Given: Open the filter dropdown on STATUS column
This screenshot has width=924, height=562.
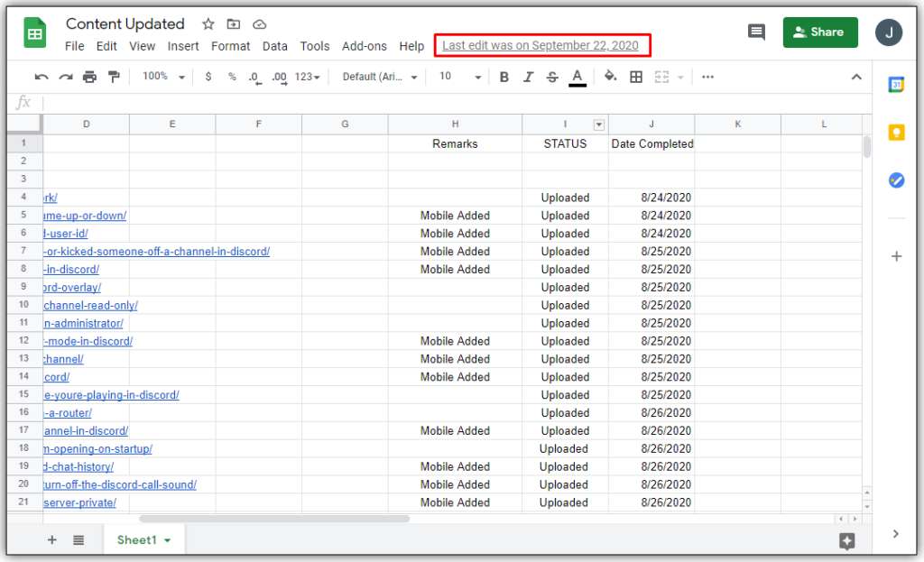Looking at the screenshot, I should 598,124.
